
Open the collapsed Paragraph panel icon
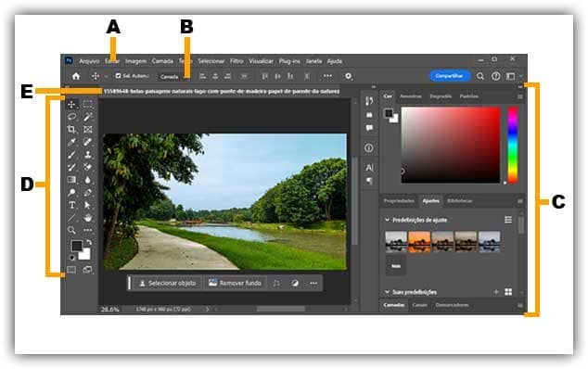[369, 181]
